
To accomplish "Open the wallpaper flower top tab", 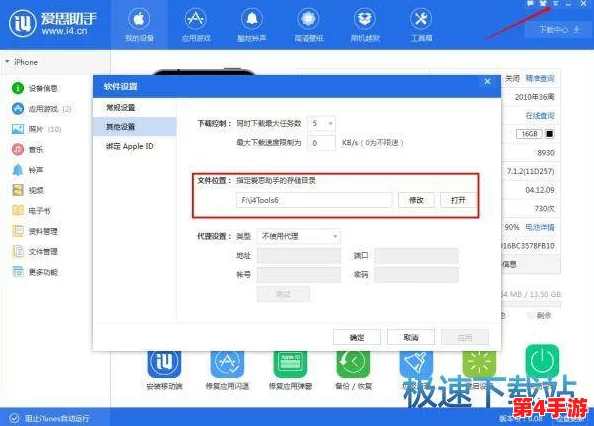I will click(308, 25).
